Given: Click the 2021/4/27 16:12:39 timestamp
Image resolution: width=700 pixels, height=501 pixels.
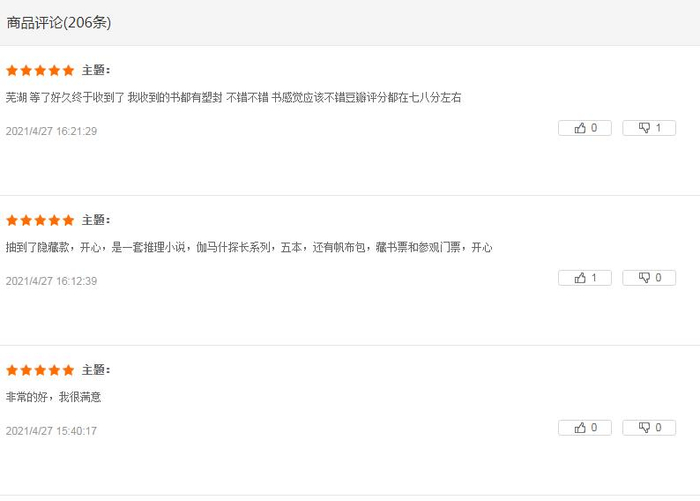Looking at the screenshot, I should click(51, 281).
